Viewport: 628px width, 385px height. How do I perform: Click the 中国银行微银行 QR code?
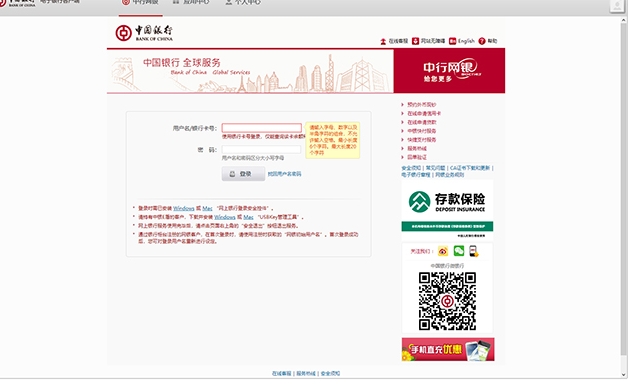point(447,301)
